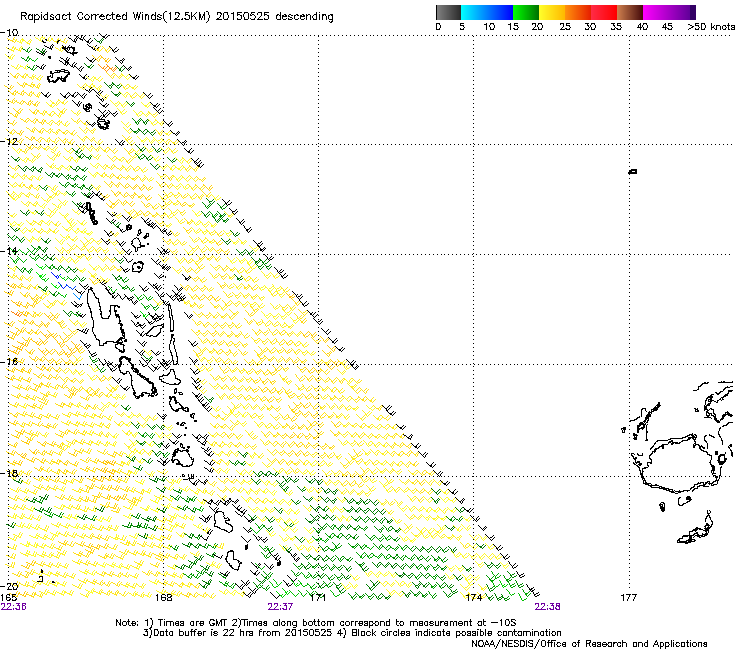
Task: Click the "NOAA/NESDIS/Office of Research and Applications" credit
Action: pyautogui.click(x=589, y=644)
